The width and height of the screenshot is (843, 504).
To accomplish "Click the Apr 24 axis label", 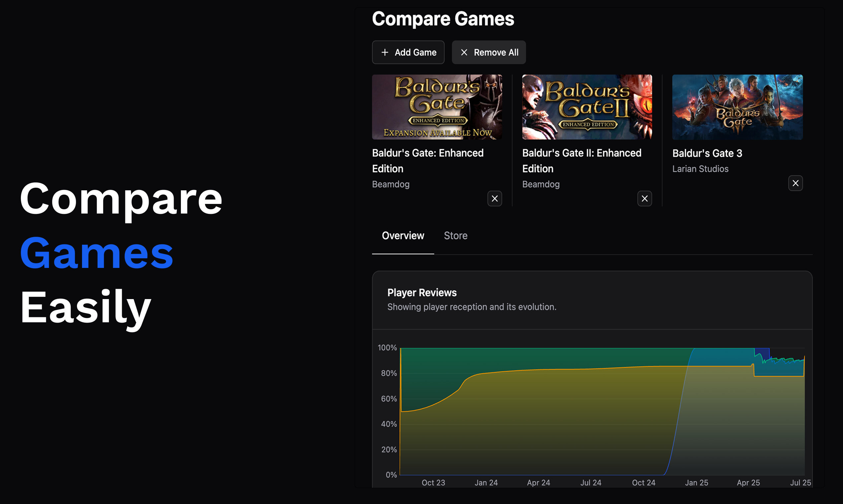I will (538, 482).
